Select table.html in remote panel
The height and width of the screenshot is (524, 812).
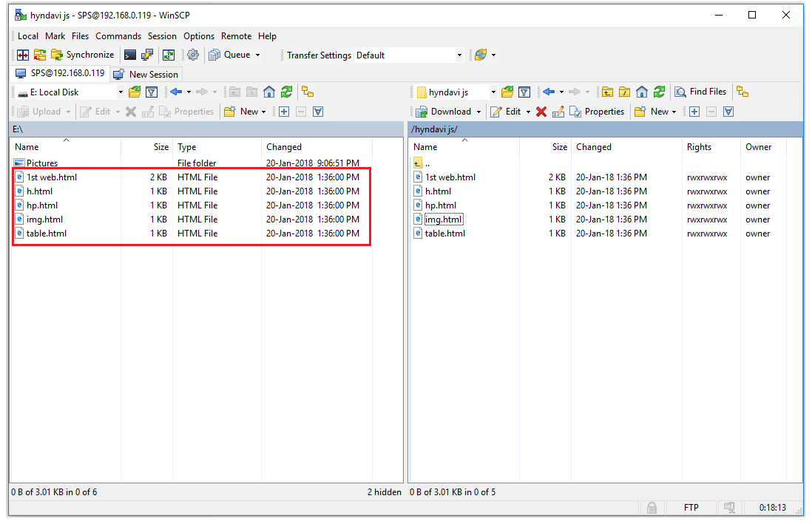point(445,234)
